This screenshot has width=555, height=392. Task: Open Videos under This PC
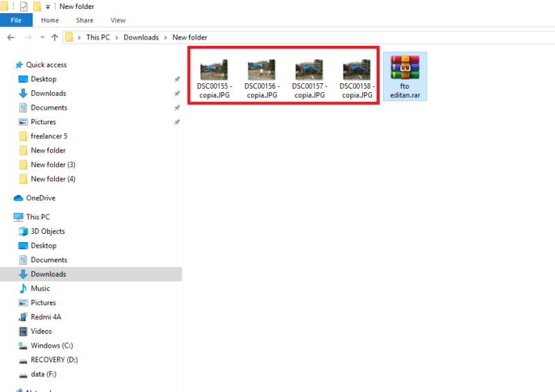[41, 331]
